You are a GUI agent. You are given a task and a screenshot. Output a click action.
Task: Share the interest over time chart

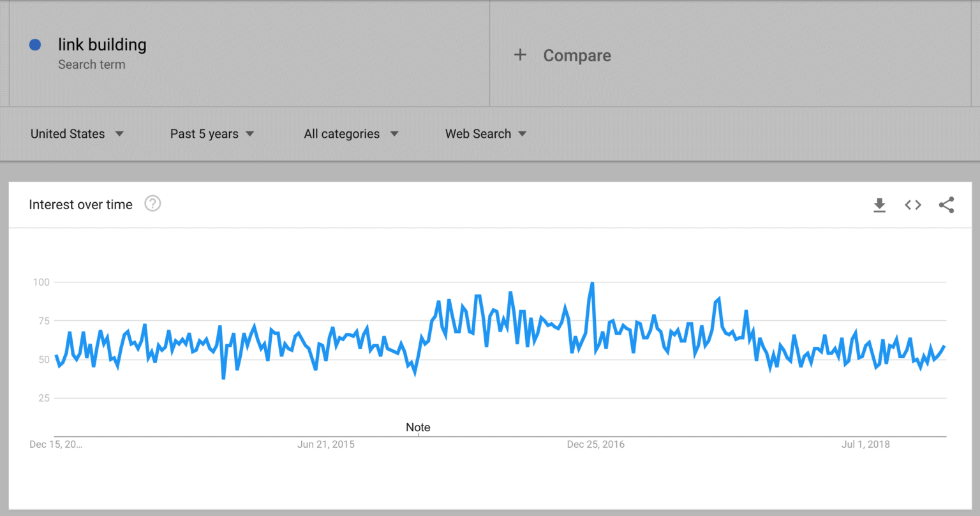[947, 205]
